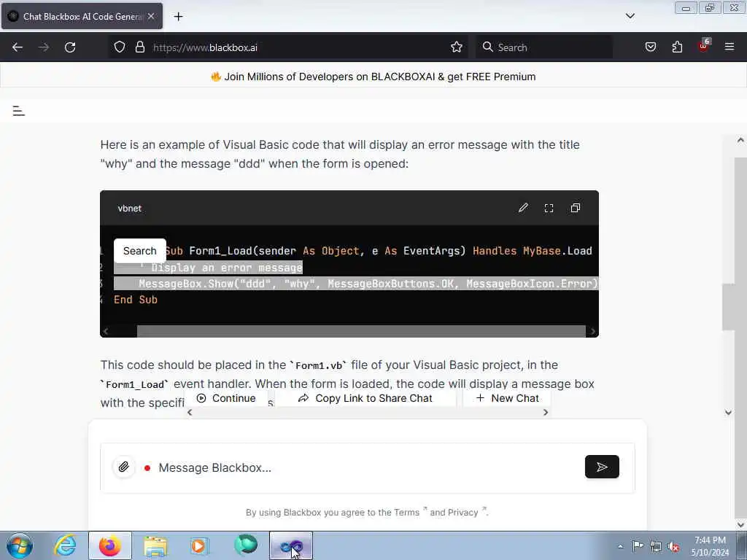Click the Join Millions of Developers banner
747x560 pixels.
coord(373,77)
